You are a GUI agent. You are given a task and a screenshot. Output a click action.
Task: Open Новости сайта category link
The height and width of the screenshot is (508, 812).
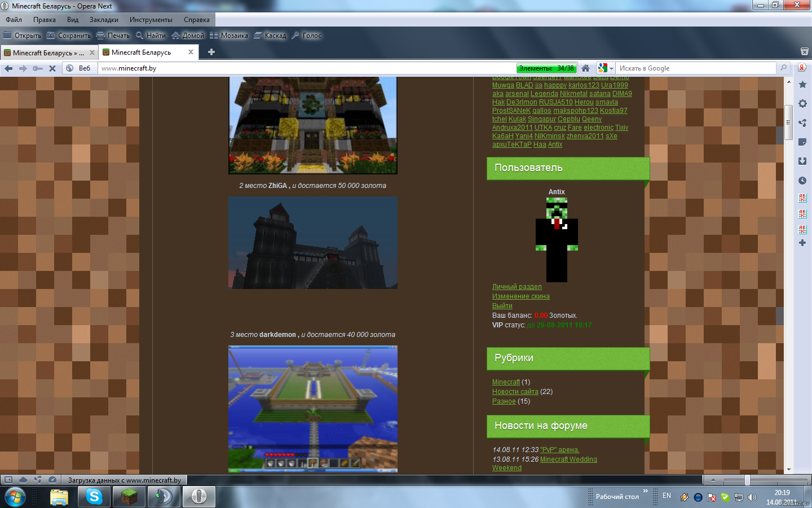(x=515, y=392)
